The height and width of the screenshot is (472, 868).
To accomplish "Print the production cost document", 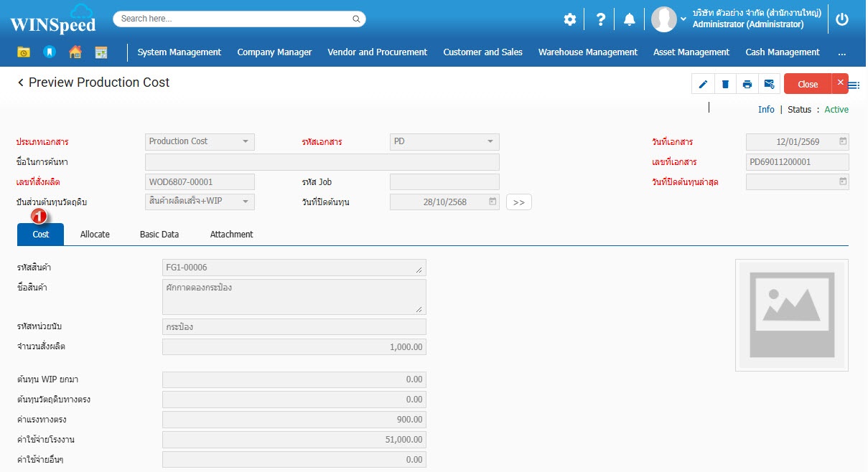I will pos(747,85).
